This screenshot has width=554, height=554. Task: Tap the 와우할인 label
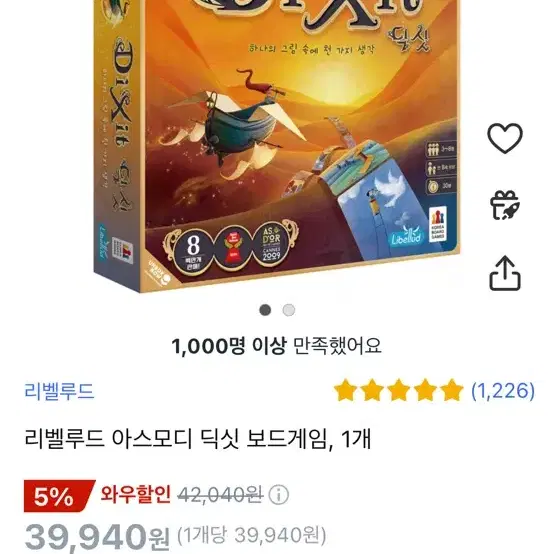tap(136, 494)
